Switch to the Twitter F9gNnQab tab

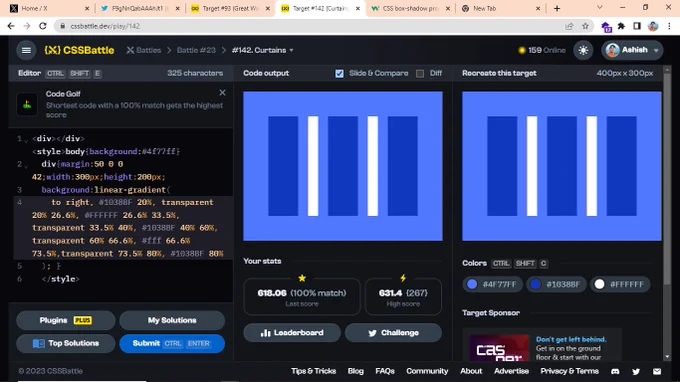pos(139,8)
